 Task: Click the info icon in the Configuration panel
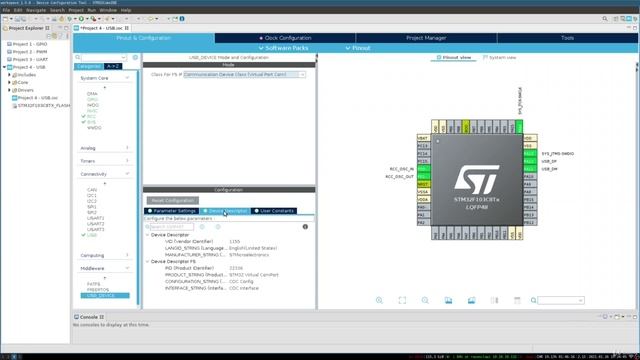pyautogui.click(x=305, y=227)
